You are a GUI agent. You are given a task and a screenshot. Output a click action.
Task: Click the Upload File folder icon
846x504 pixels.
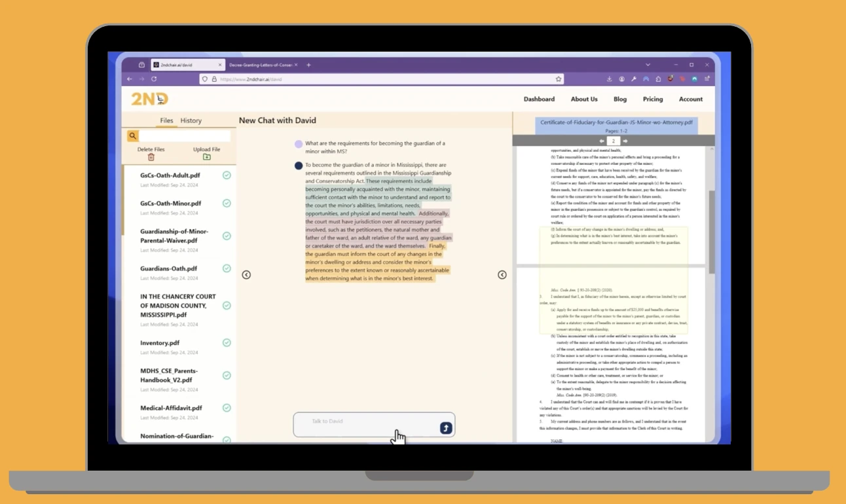pos(206,157)
